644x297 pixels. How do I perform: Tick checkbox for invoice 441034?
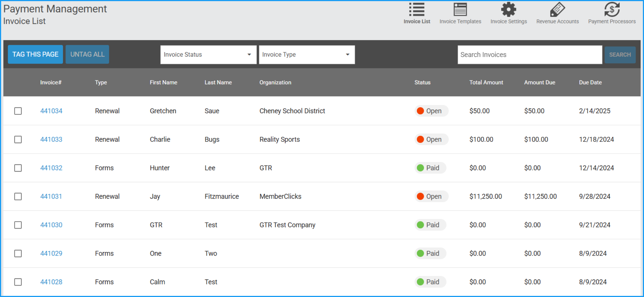[18, 111]
